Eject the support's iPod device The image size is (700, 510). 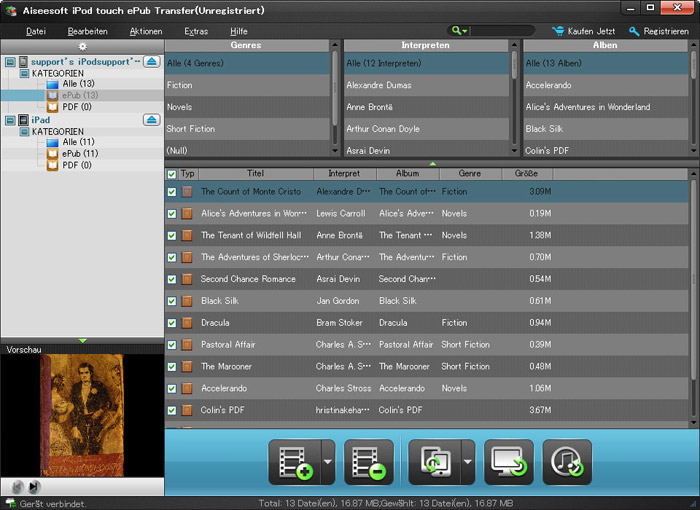coord(151,62)
